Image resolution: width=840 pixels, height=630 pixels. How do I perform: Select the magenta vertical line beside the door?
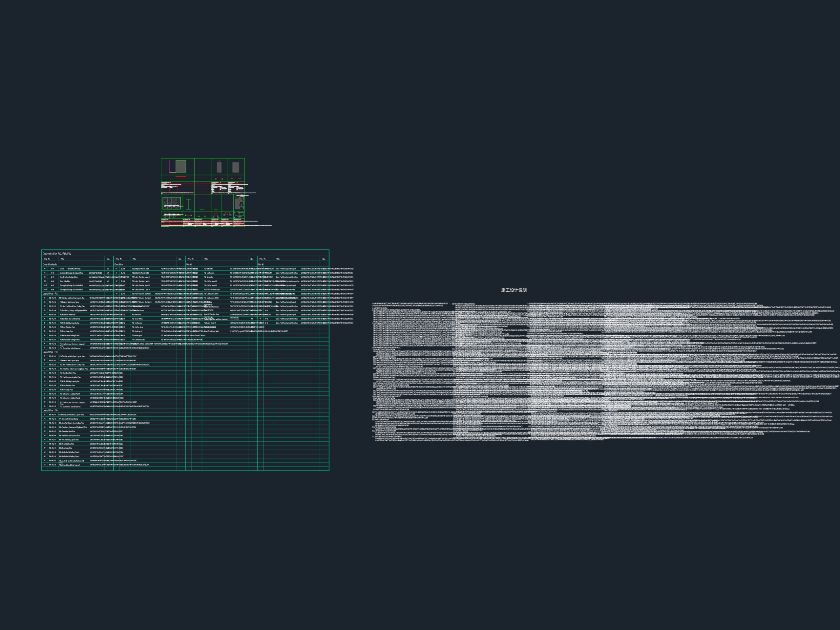170,166
